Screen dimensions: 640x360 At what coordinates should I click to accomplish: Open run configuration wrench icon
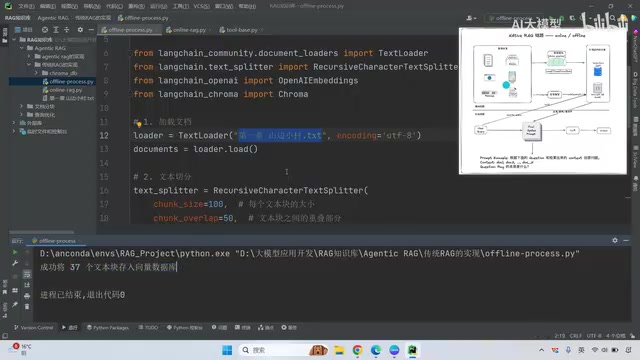[15, 263]
